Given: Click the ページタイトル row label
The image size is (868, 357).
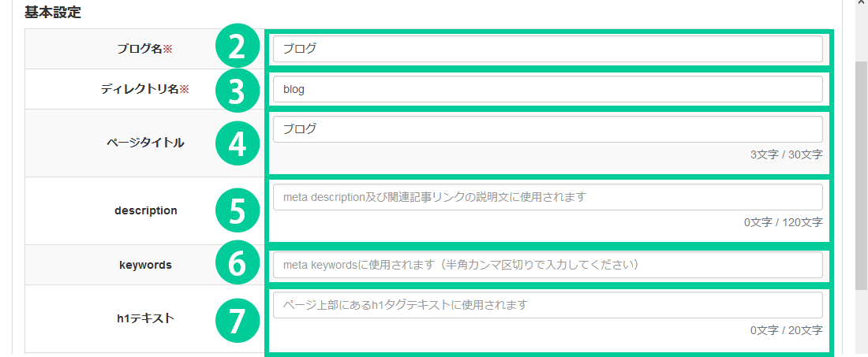Looking at the screenshot, I should [x=145, y=143].
